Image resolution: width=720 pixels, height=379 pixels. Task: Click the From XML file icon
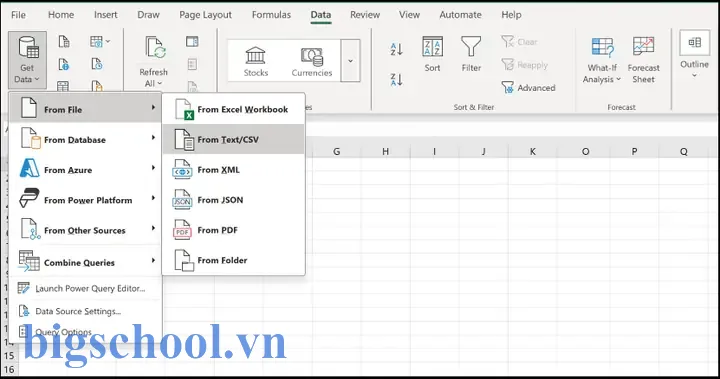pos(182,170)
